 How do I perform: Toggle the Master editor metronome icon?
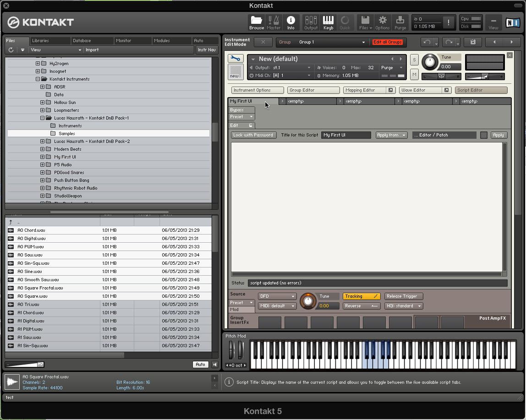pyautogui.click(x=274, y=22)
